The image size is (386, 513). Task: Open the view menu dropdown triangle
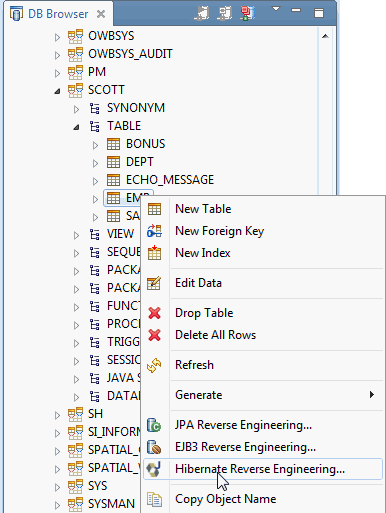[276, 9]
